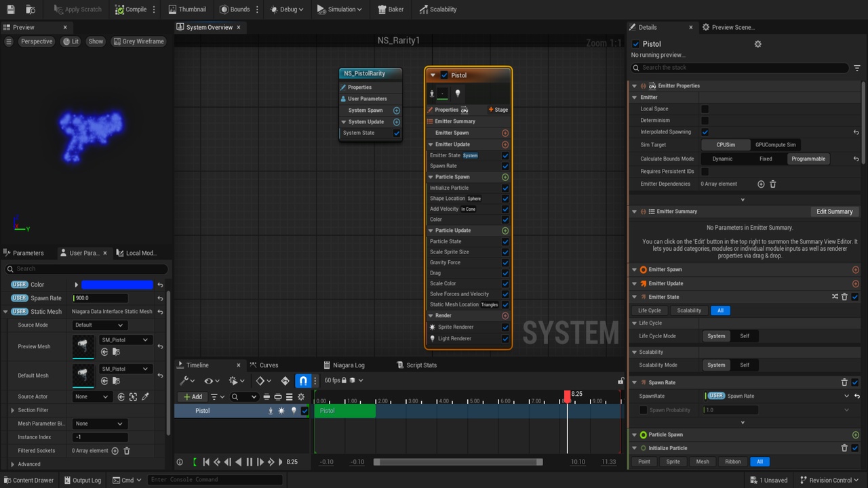The image size is (868, 488).
Task: Click the red playhead marker at 8.25
Action: (568, 394)
